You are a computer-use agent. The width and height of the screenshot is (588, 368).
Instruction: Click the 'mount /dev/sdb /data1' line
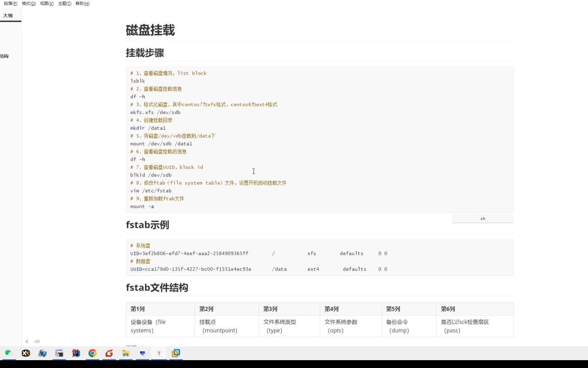(x=161, y=144)
